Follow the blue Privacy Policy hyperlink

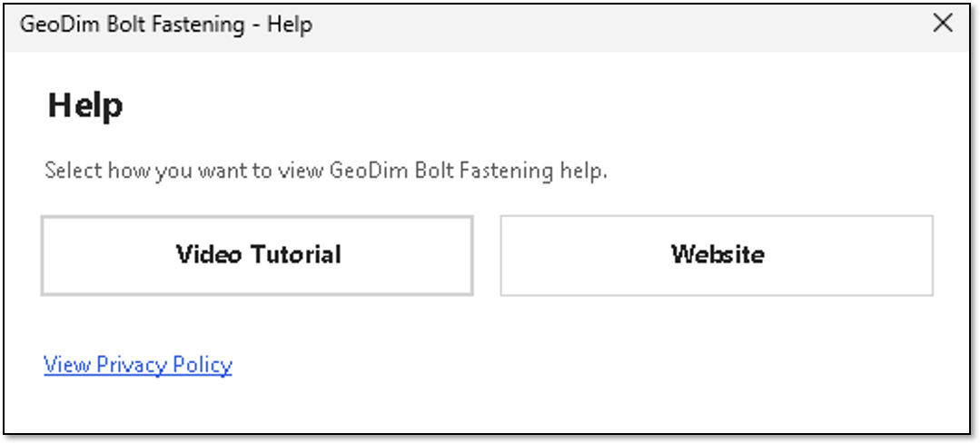(x=138, y=365)
